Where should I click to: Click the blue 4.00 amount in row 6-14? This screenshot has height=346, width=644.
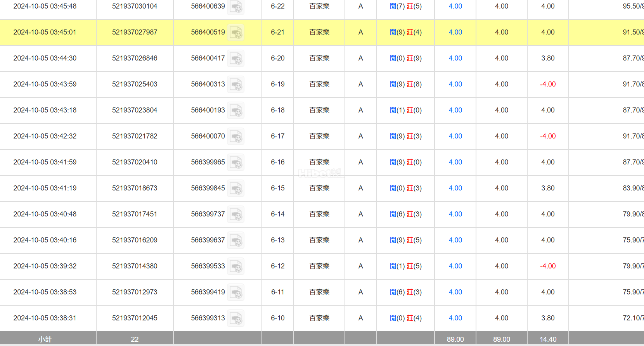(455, 214)
